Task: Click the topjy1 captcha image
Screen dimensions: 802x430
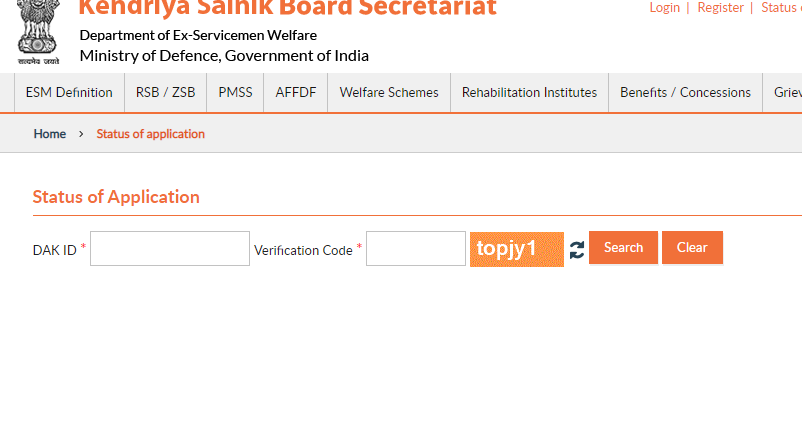Action: tap(517, 249)
